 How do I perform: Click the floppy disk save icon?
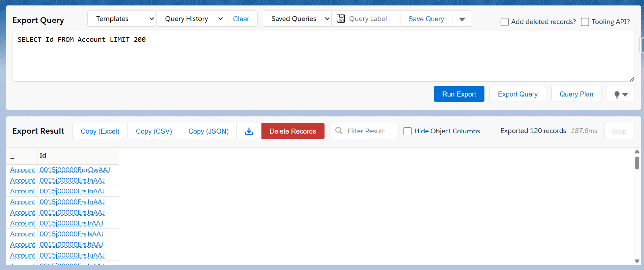point(341,19)
